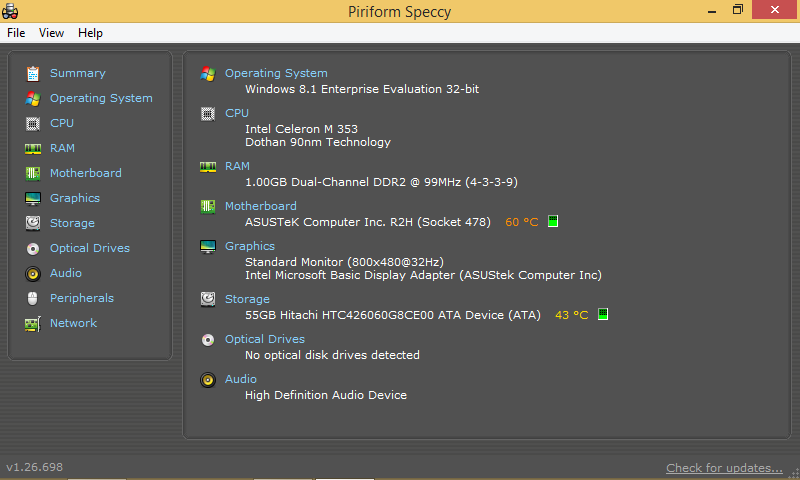
Task: Click the Peripherals mouse icon in sidebar
Action: (33, 298)
